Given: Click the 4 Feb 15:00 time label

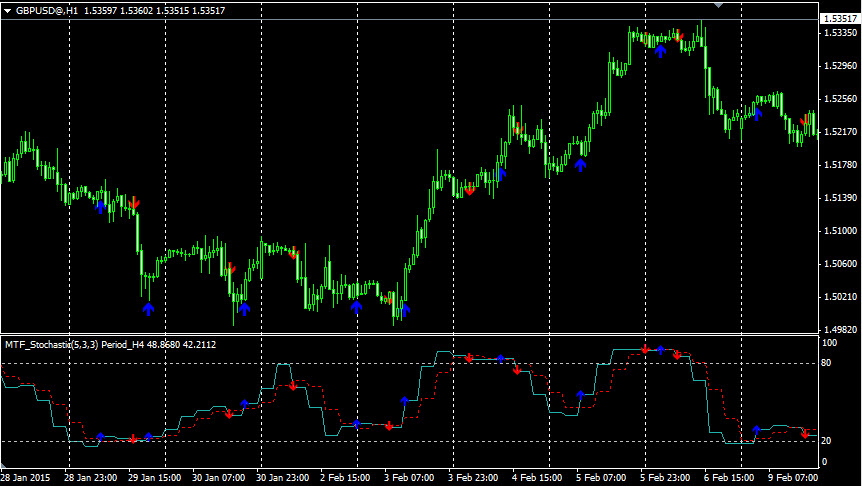Looking at the screenshot, I should click(537, 477).
